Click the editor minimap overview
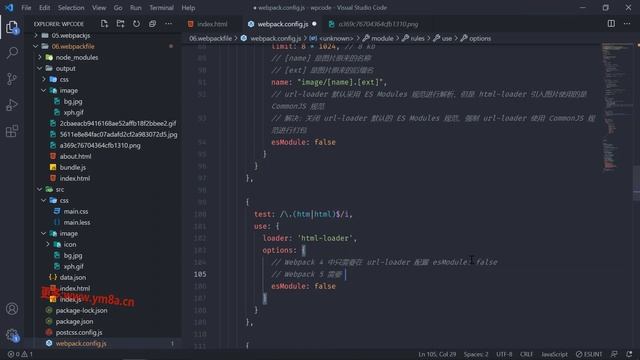Image resolution: width=640 pixels, height=360 pixels. pos(616,106)
